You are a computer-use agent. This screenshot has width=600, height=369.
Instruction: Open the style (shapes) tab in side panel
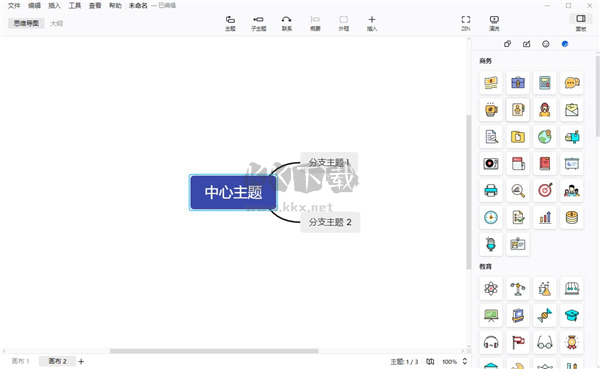pos(507,44)
